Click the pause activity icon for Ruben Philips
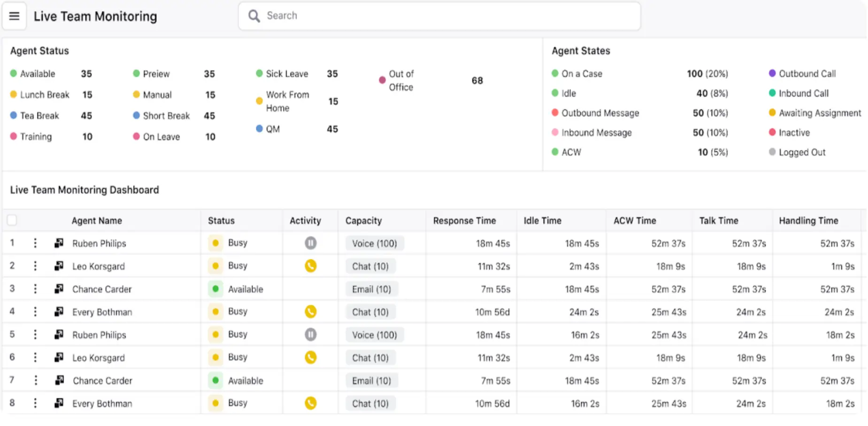The height and width of the screenshot is (426, 868). (x=310, y=243)
